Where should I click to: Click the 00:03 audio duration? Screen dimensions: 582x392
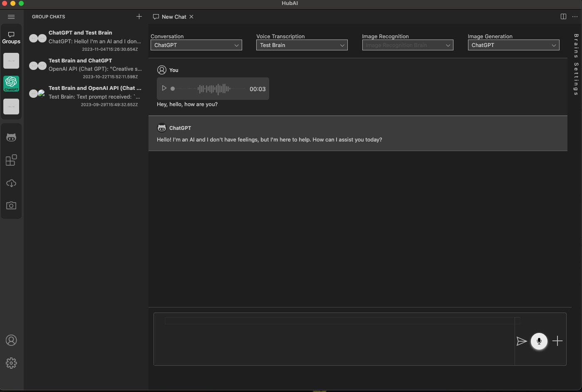click(258, 89)
